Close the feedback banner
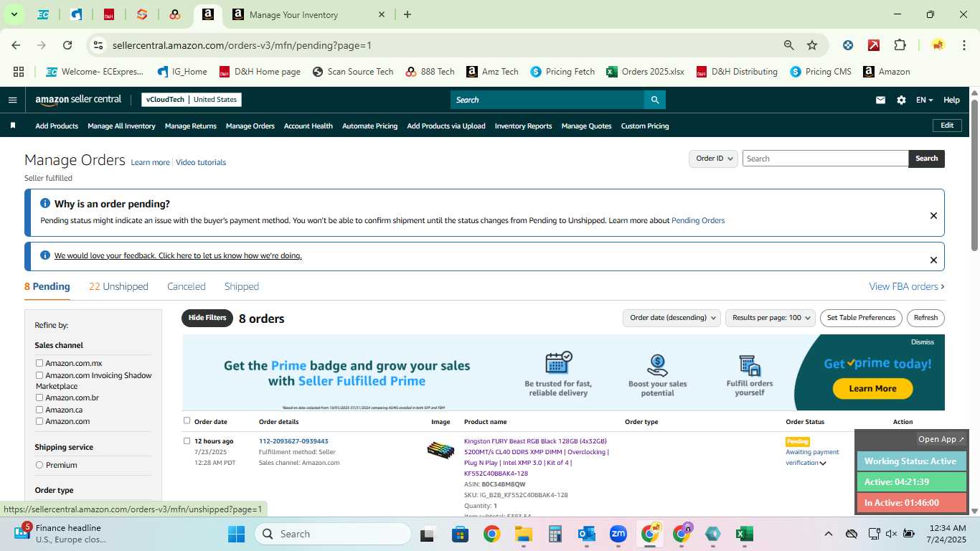The height and width of the screenshot is (551, 980). click(933, 260)
